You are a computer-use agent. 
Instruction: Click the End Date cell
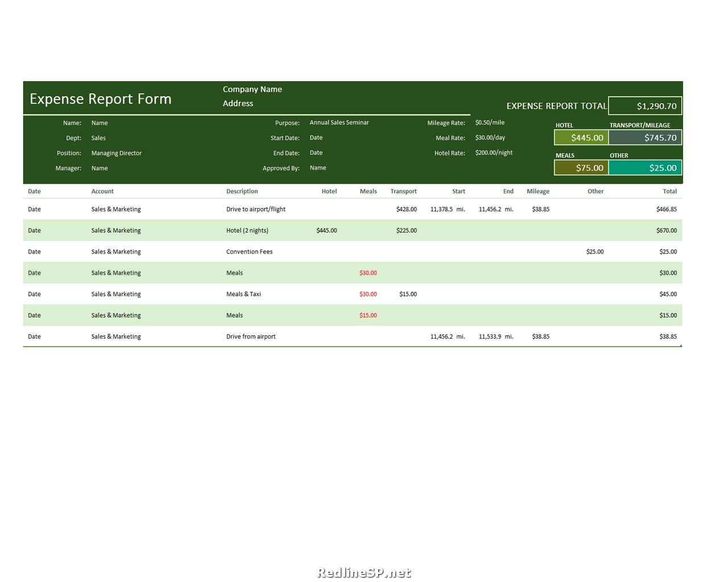point(316,152)
